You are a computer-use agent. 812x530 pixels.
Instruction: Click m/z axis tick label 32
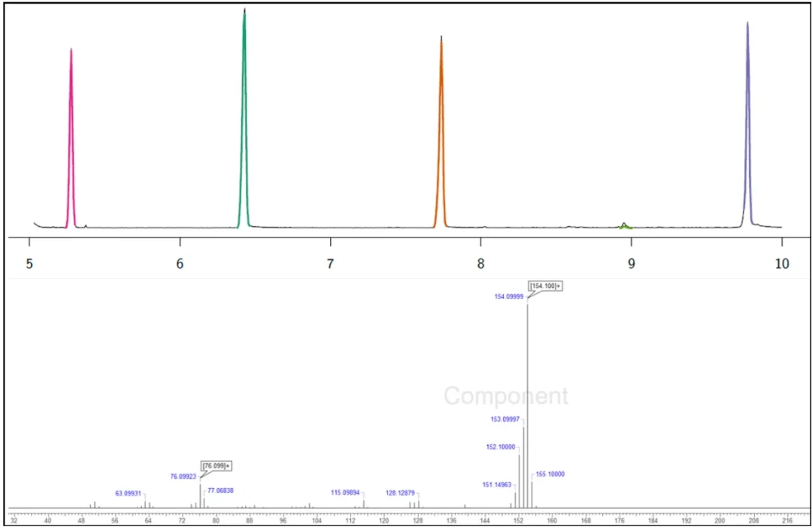pyautogui.click(x=14, y=521)
